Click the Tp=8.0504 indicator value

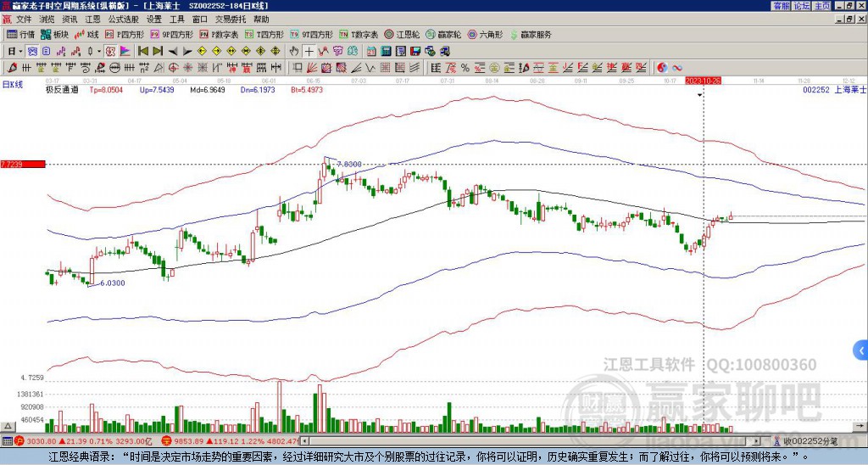(106, 90)
